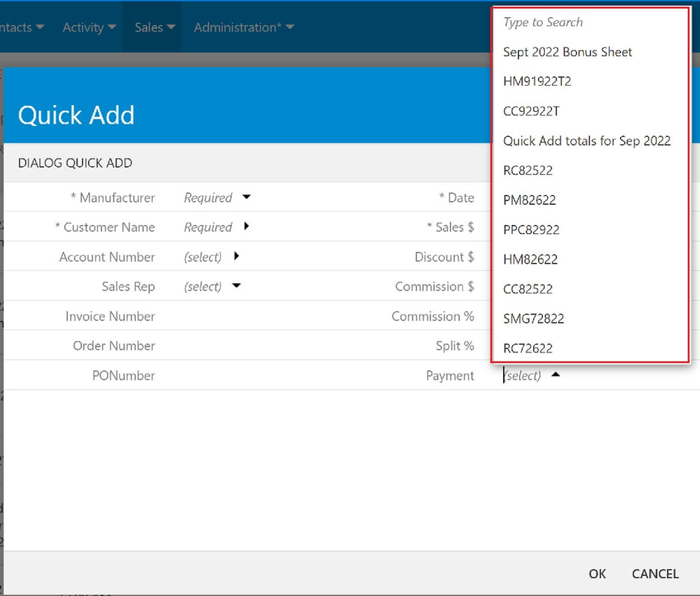Open the Activity menu
Image resolution: width=700 pixels, height=596 pixels.
[x=89, y=28]
